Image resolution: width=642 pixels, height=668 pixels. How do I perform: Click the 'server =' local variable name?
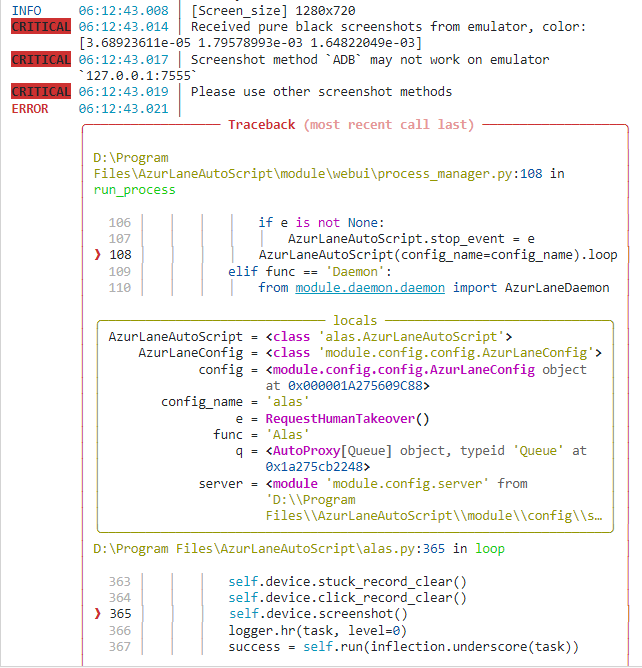pyautogui.click(x=228, y=484)
